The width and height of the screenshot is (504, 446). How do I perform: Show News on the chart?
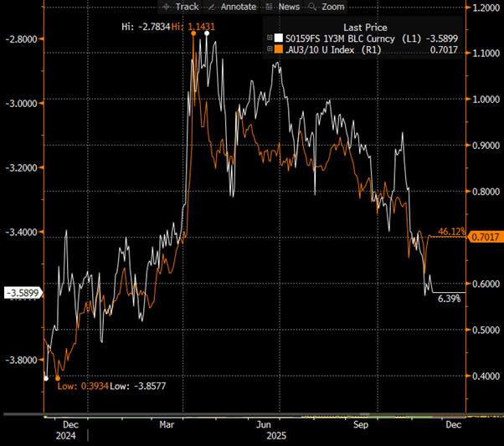[x=282, y=7]
